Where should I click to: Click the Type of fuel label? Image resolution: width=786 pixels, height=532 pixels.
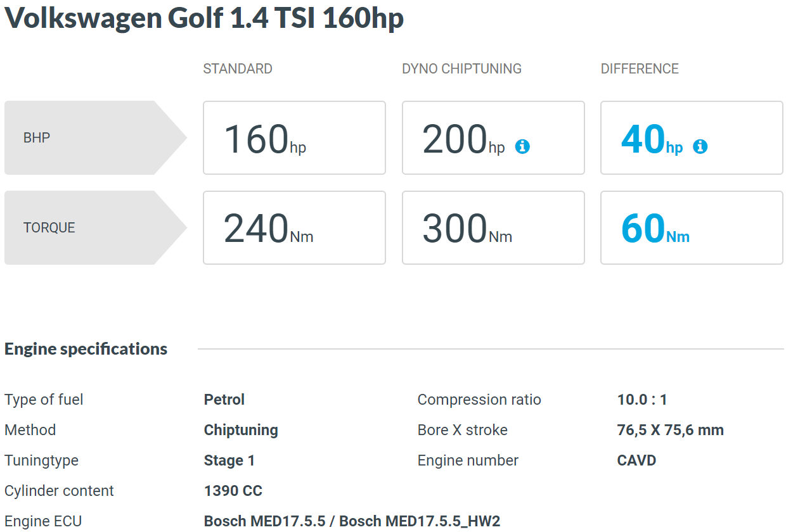(x=44, y=400)
